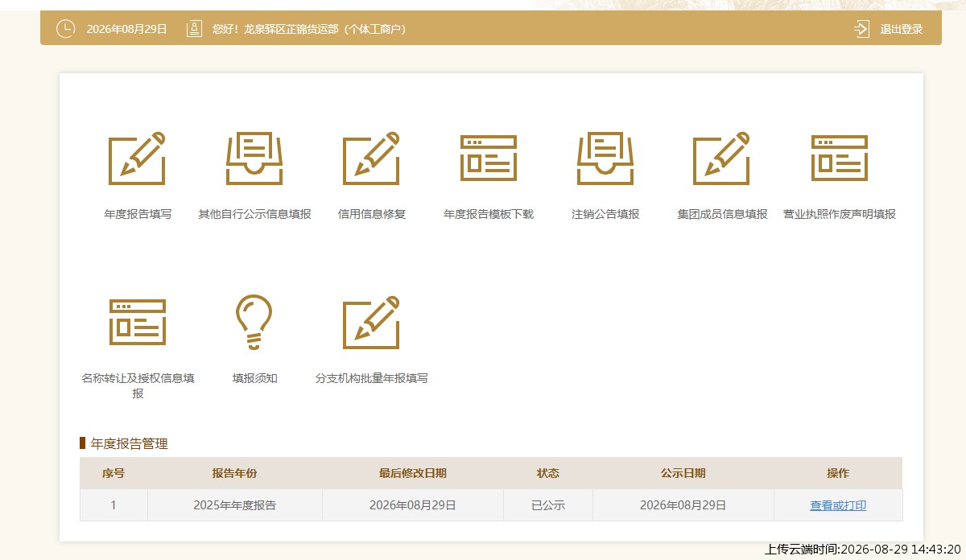The width and height of the screenshot is (966, 560).
Task: Open the 填报须知 lightbulb icon
Action: [254, 322]
